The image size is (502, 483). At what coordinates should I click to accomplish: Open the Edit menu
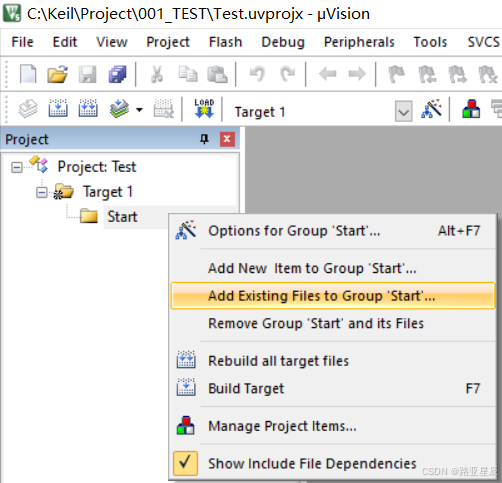[x=65, y=42]
